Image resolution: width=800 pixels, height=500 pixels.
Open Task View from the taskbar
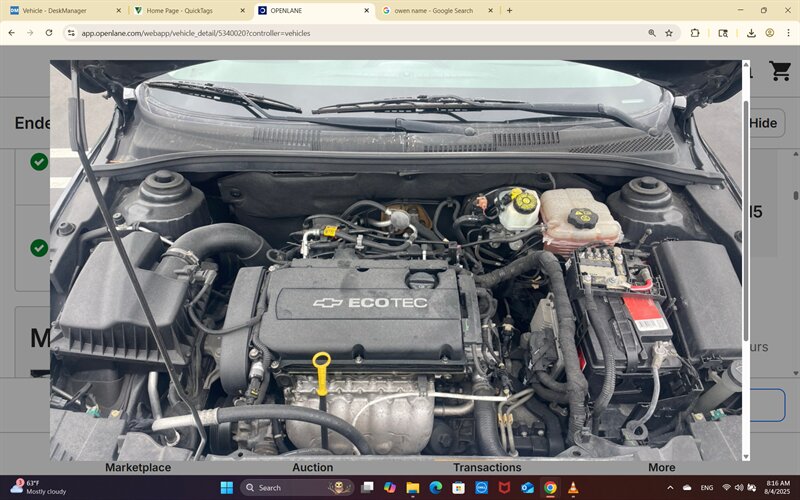(367, 488)
